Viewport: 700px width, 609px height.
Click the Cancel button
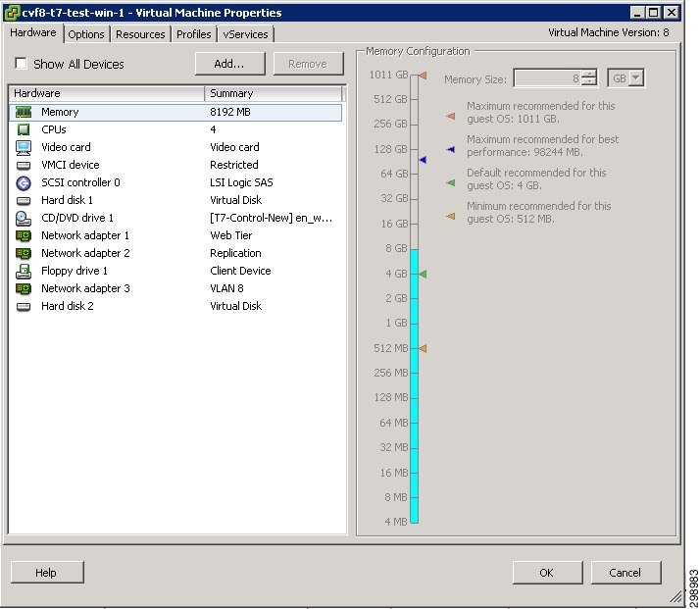click(x=625, y=573)
